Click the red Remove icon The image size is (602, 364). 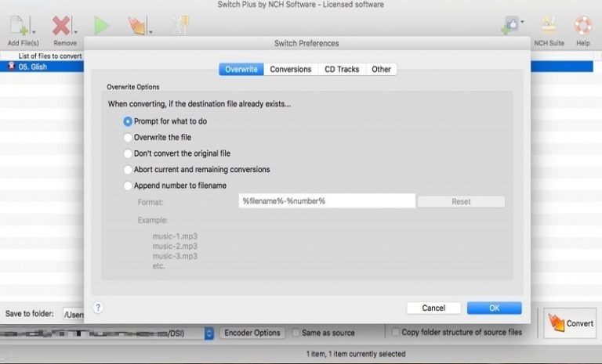click(61, 26)
